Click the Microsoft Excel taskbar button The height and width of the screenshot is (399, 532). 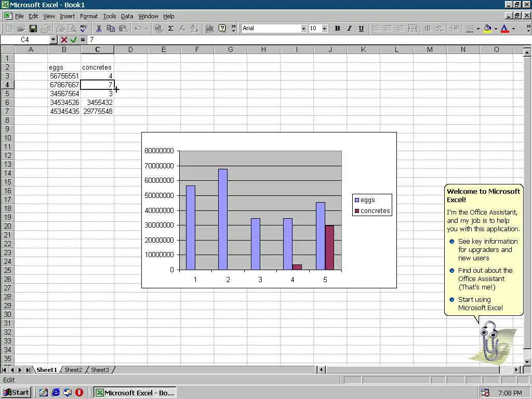[135, 393]
